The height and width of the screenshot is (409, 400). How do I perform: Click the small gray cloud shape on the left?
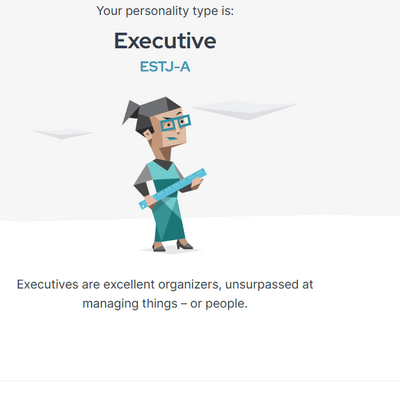point(62,133)
